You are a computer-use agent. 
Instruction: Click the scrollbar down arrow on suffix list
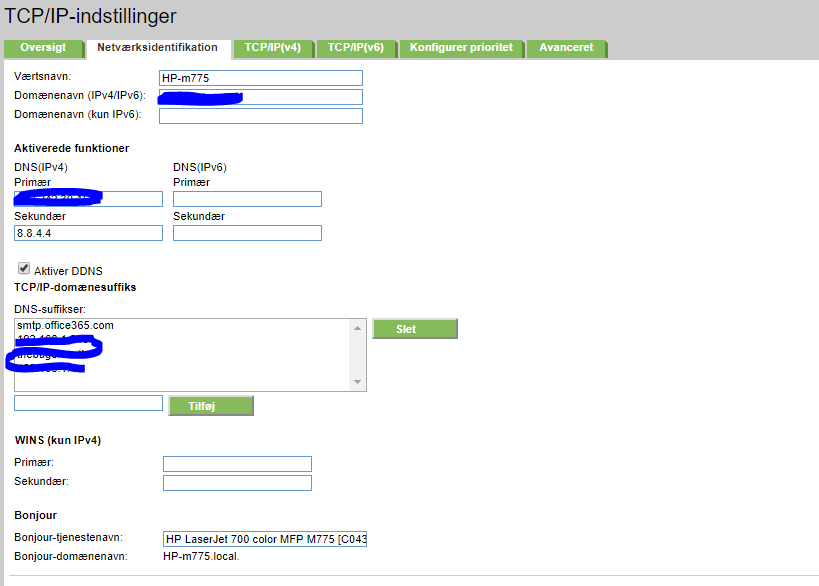tap(355, 381)
